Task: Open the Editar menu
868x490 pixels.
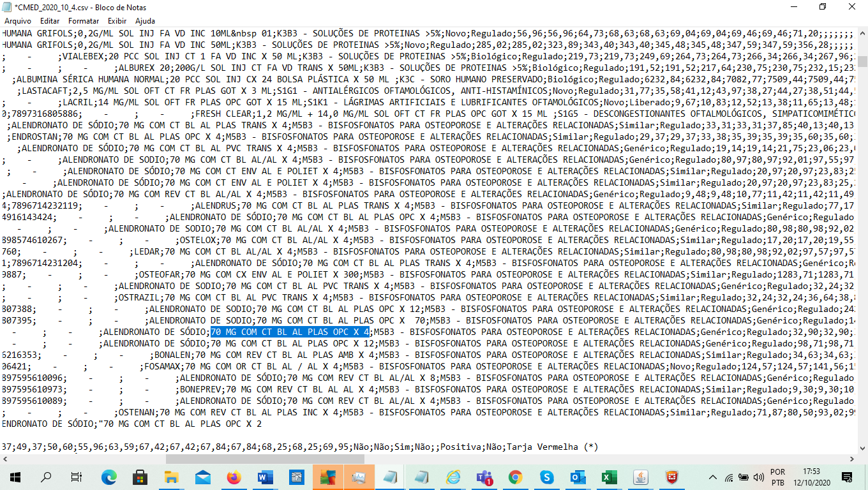Action: point(50,21)
